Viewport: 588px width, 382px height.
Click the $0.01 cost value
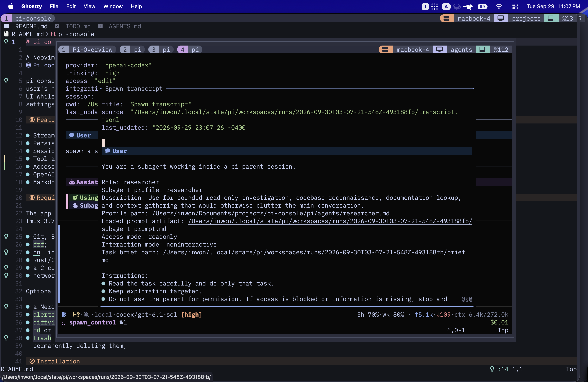pyautogui.click(x=499, y=322)
